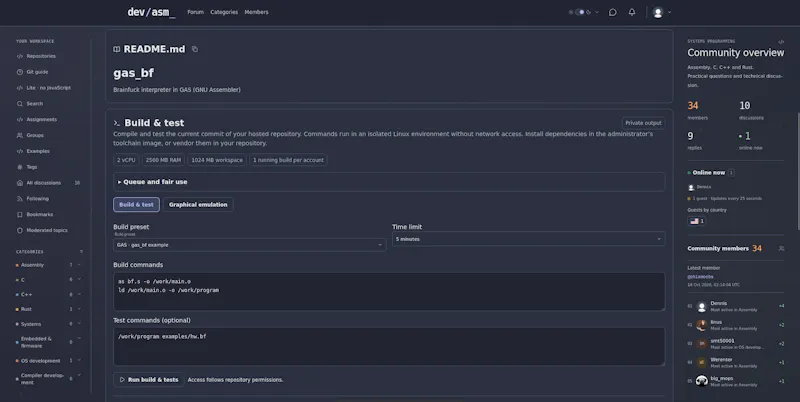The image size is (800, 402).
Task: Open linus member profile link
Action: click(x=716, y=322)
